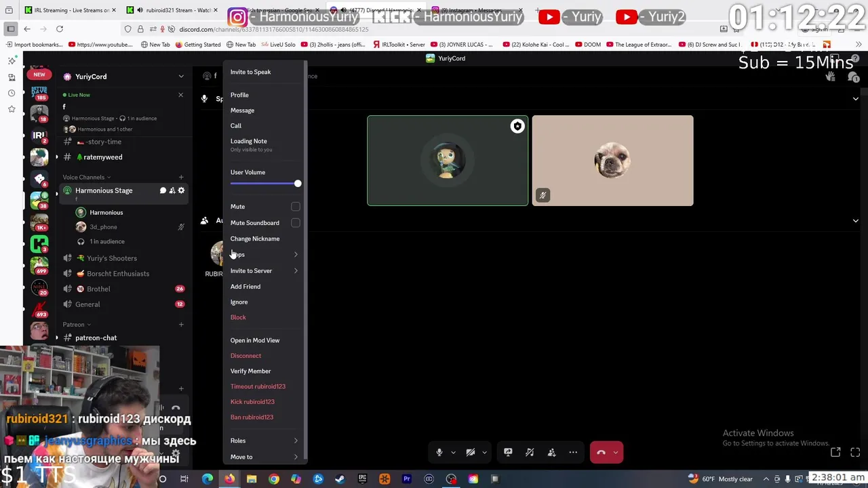Add a channel to Voice Channels
This screenshot has width=868, height=488.
coord(181,178)
